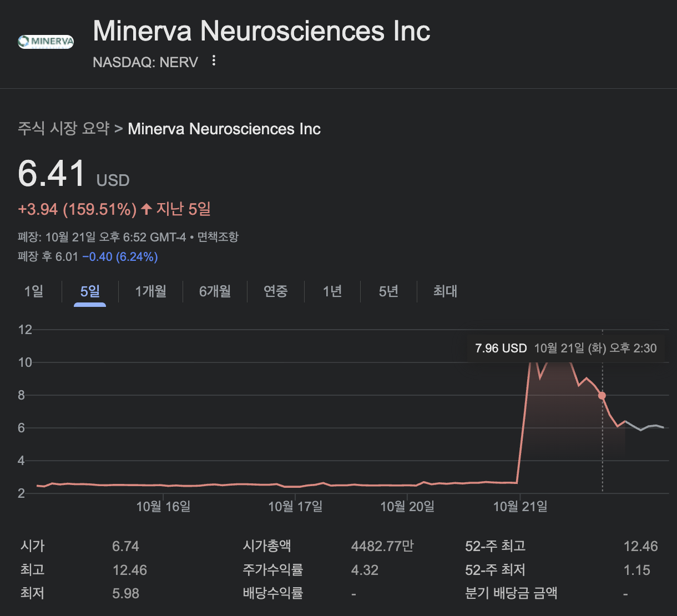
Task: Click the 52-주 최고 label
Action: 495,546
